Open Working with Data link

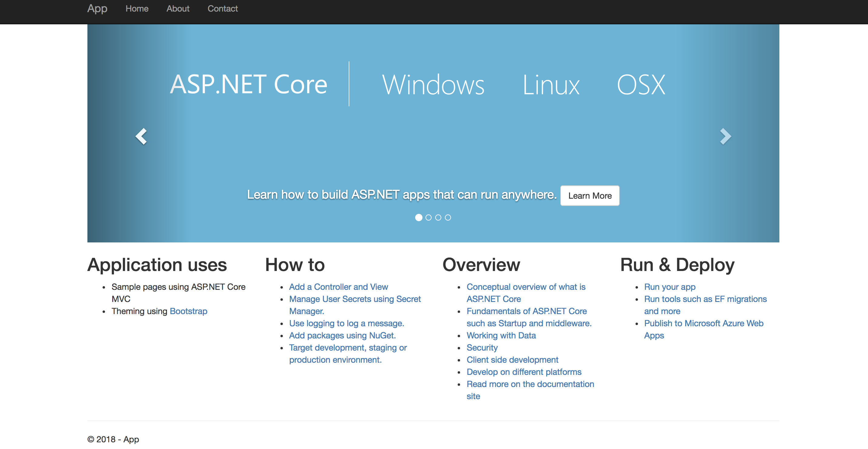coord(501,335)
